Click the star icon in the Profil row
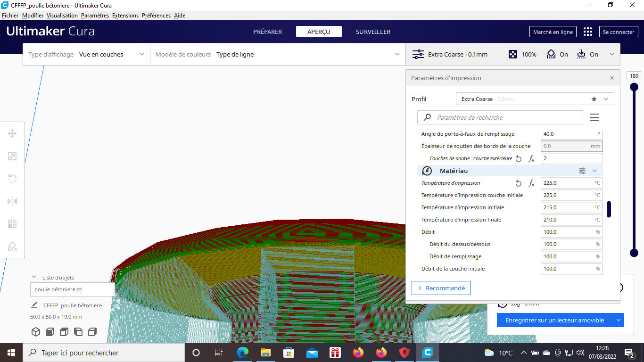Image resolution: width=644 pixels, height=362 pixels. [x=594, y=99]
